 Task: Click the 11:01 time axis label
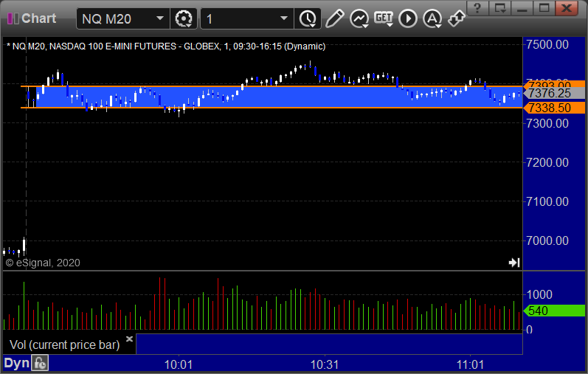pyautogui.click(x=470, y=364)
